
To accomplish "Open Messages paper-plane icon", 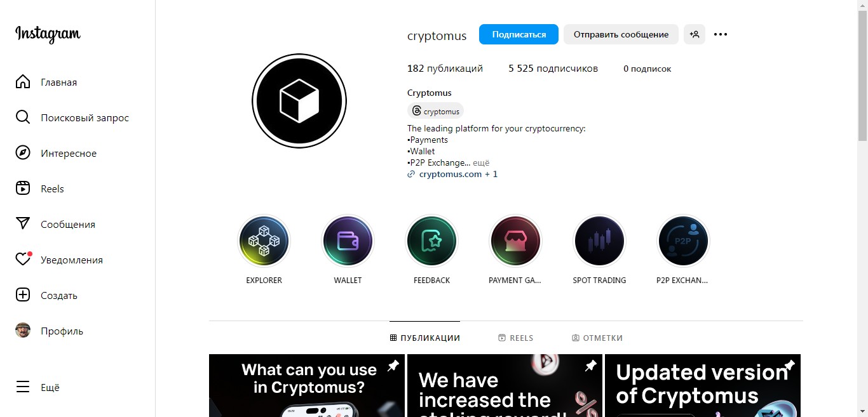I will point(23,224).
